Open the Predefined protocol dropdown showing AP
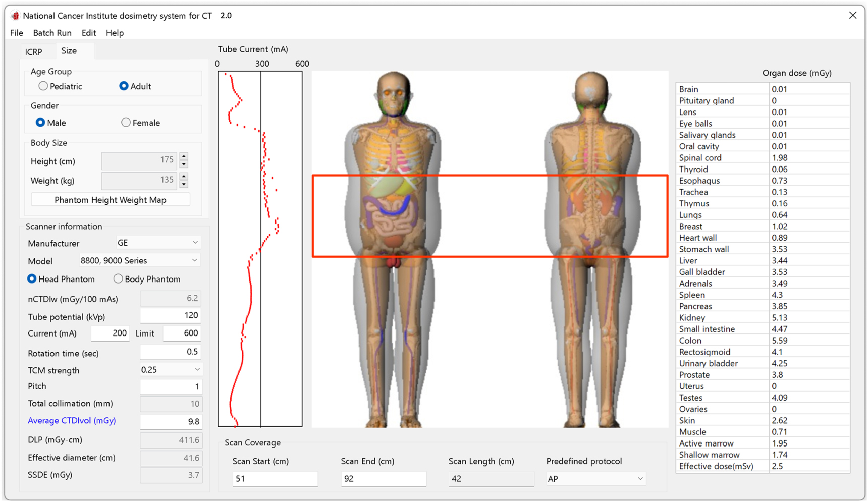Viewport: 868px width, 502px height. pyautogui.click(x=595, y=479)
